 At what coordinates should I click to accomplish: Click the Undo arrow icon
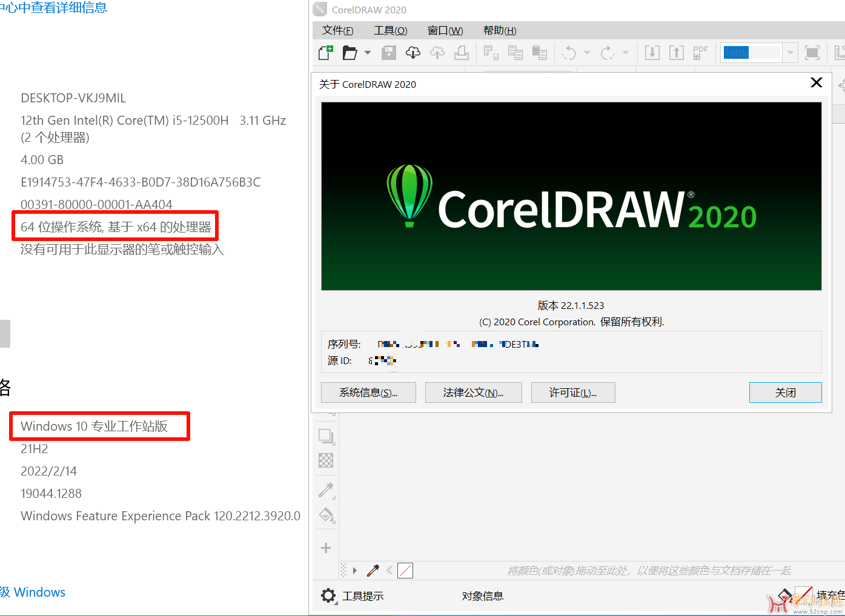pos(569,53)
